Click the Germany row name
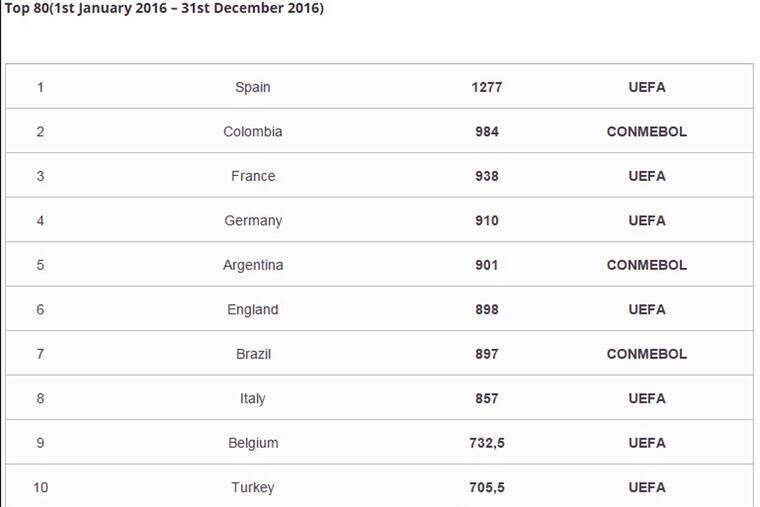The height and width of the screenshot is (507, 760). 252,220
